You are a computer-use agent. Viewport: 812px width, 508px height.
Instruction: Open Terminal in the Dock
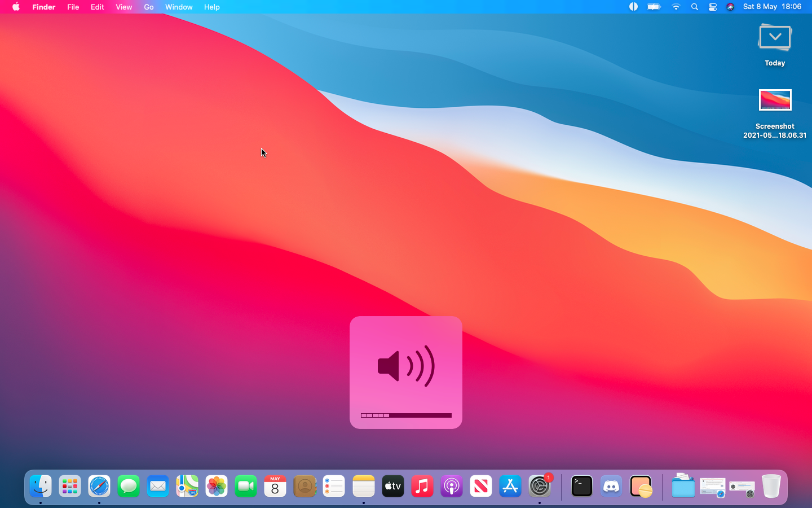pyautogui.click(x=581, y=486)
